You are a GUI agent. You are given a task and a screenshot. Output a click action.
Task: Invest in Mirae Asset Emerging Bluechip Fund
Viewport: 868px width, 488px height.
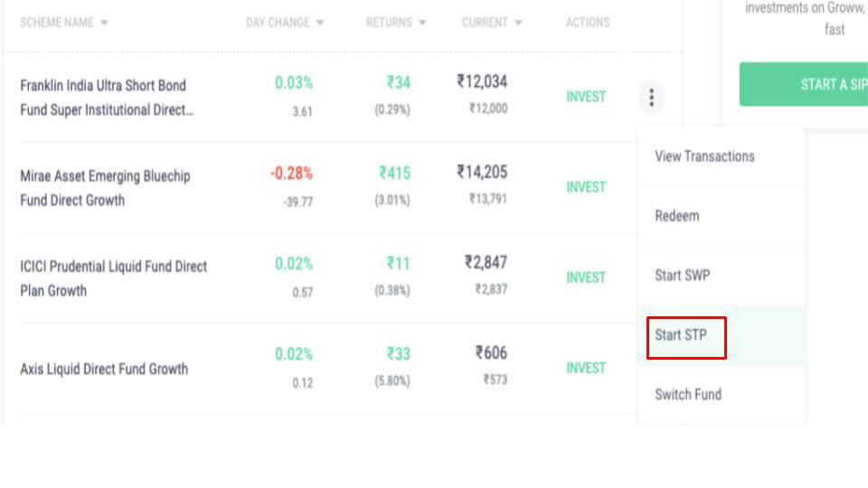[586, 188]
